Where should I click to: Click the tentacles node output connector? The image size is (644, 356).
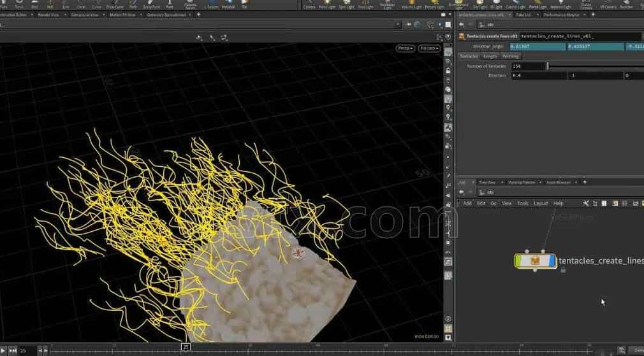[535, 270]
